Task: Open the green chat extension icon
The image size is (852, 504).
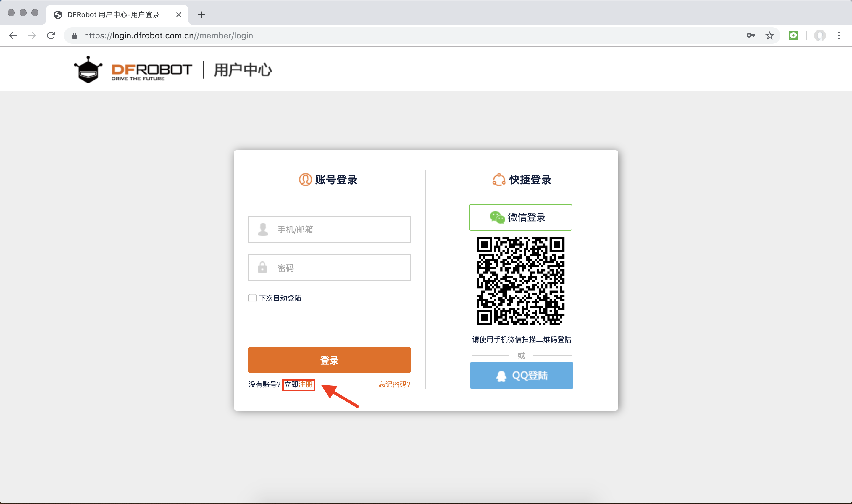Action: tap(793, 35)
